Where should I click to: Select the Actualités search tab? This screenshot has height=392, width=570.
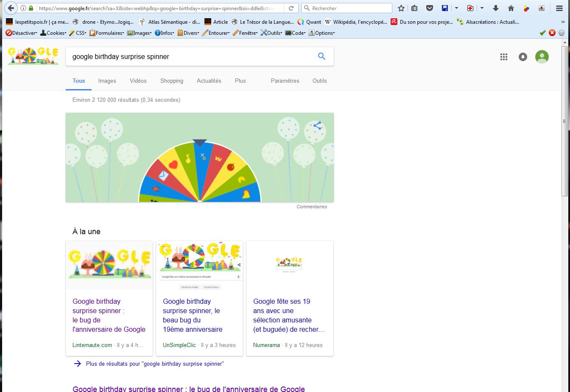pyautogui.click(x=209, y=81)
